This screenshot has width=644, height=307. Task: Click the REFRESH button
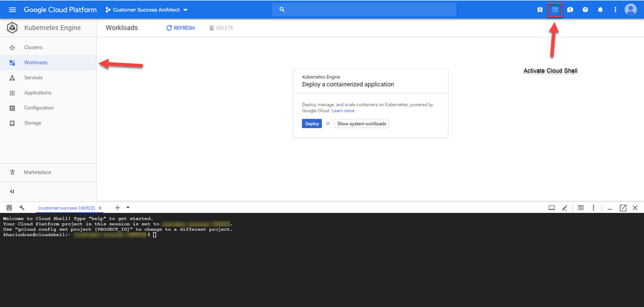click(181, 28)
